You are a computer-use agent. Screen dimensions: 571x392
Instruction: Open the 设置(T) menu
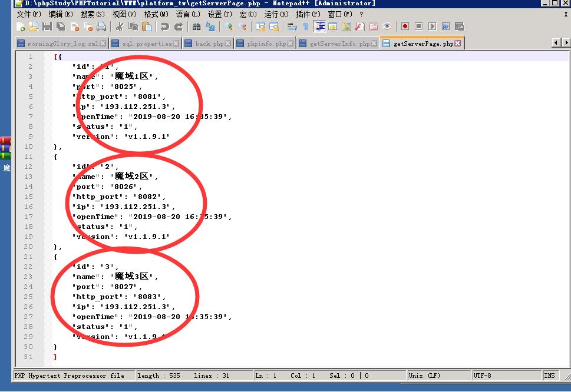click(220, 14)
